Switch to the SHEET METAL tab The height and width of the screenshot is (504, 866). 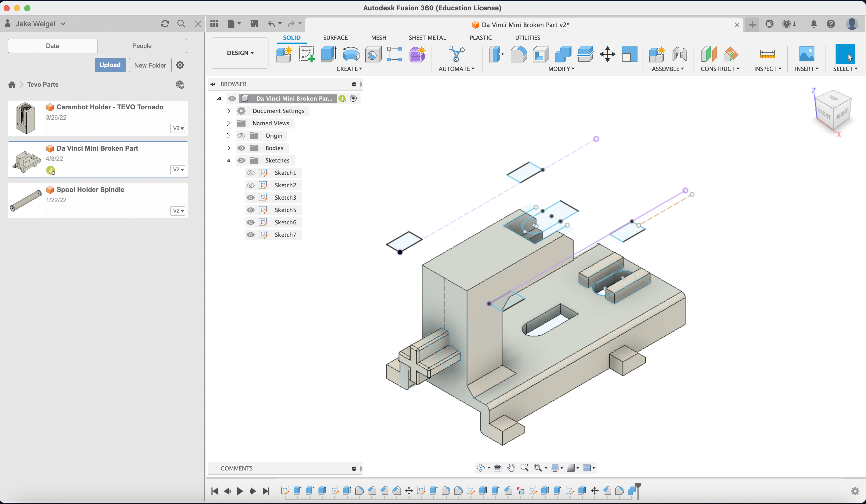tap(427, 37)
